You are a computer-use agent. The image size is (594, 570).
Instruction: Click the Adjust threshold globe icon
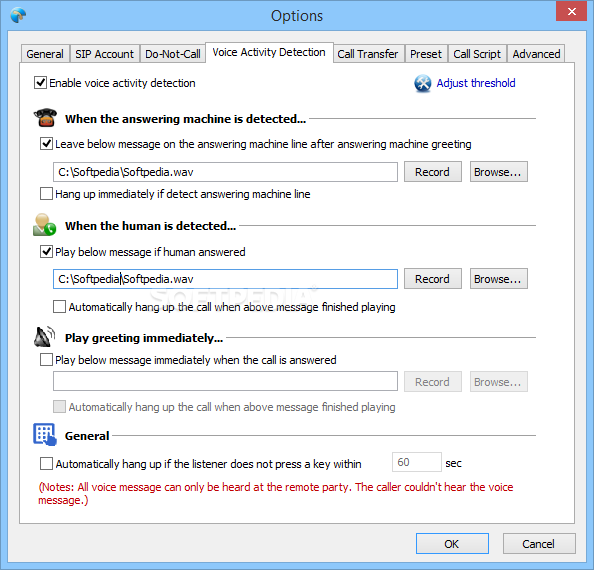[422, 83]
